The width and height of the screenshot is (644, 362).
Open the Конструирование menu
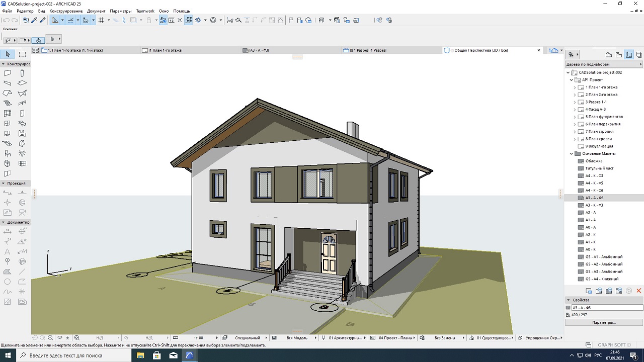point(66,11)
